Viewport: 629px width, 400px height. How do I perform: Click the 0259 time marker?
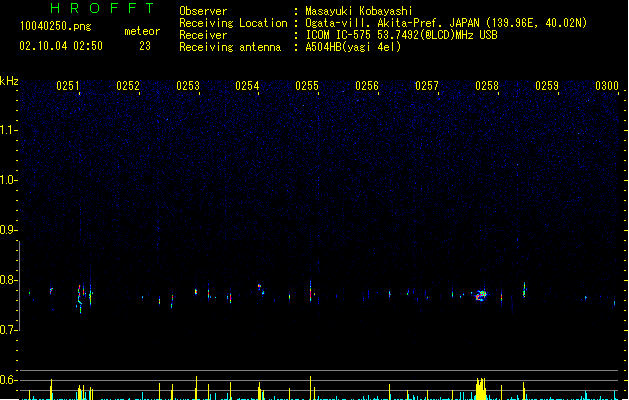coord(547,86)
